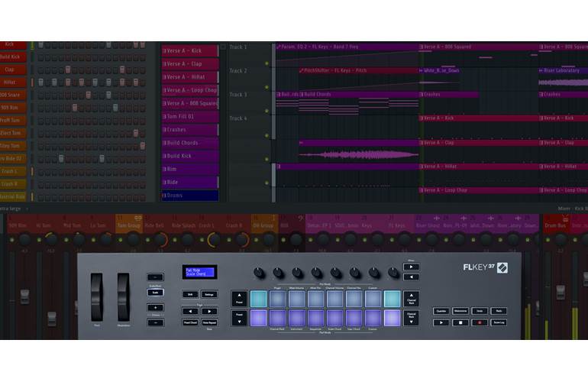Mute the Hi Tom mixer track LED
588x382 pixels.
[40, 239]
